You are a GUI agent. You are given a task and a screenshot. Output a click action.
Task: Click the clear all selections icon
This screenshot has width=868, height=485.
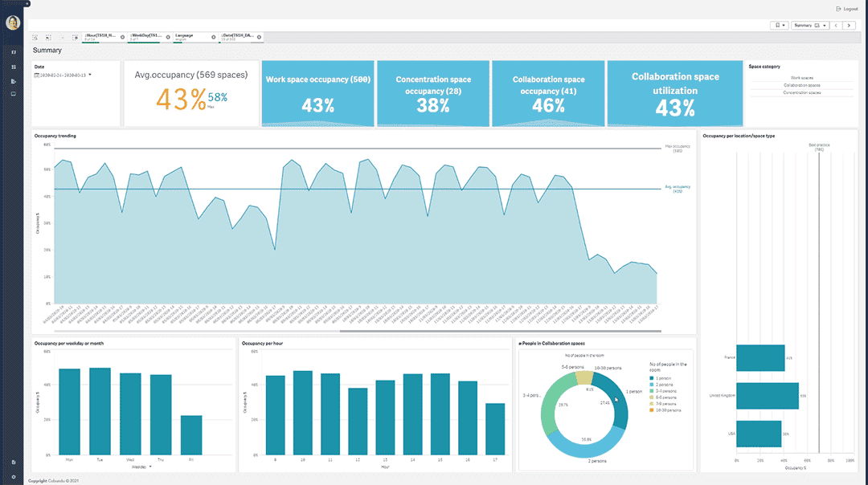(x=75, y=37)
